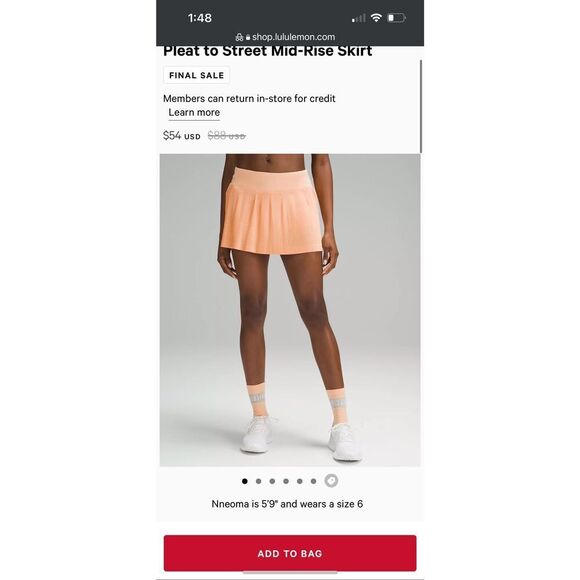Screen dimensions: 580x580
Task: Tap the Wi-Fi status icon
Action: (x=376, y=17)
